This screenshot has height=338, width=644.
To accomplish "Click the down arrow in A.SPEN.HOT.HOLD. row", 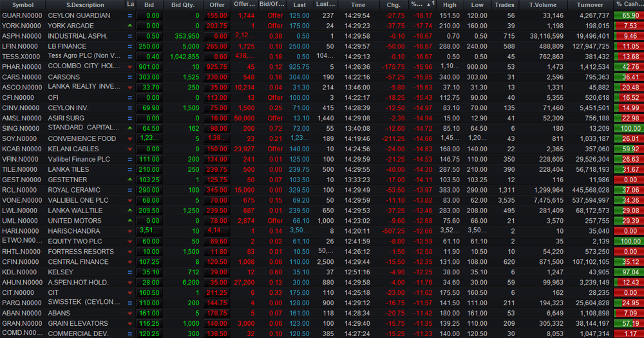I will pos(130,283).
